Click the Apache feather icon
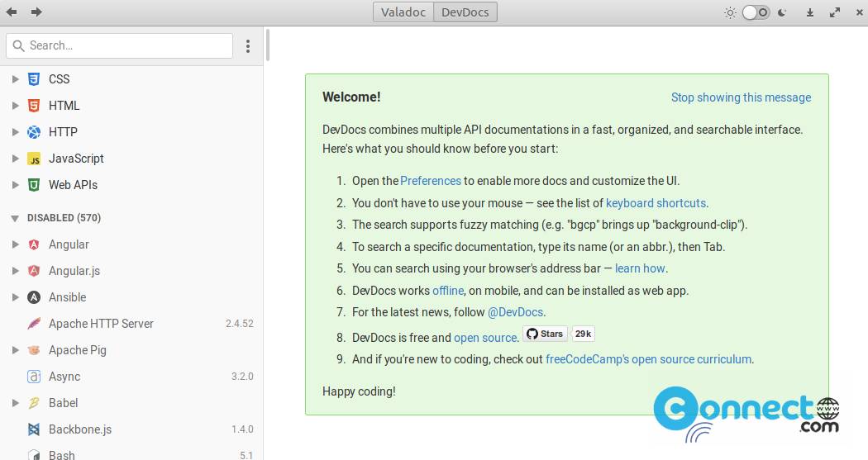 click(34, 324)
